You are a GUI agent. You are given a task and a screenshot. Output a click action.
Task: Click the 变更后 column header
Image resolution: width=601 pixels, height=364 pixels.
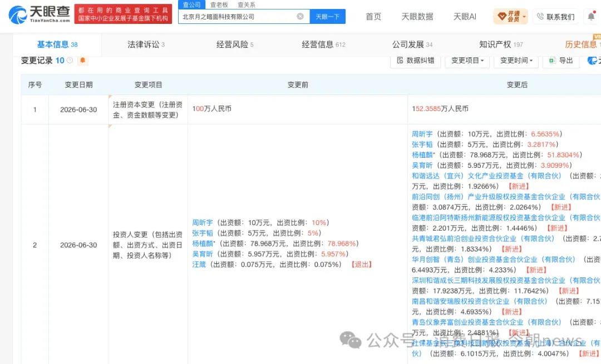pyautogui.click(x=517, y=84)
